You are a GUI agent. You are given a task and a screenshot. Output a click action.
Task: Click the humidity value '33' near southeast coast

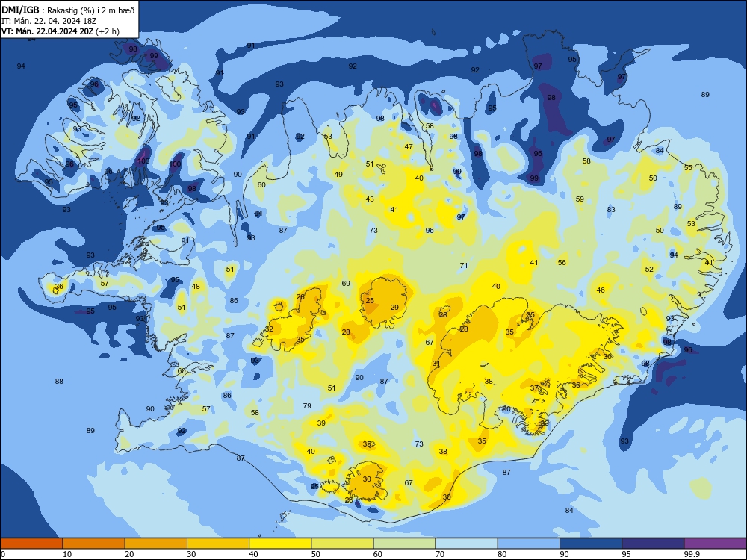pos(545,423)
